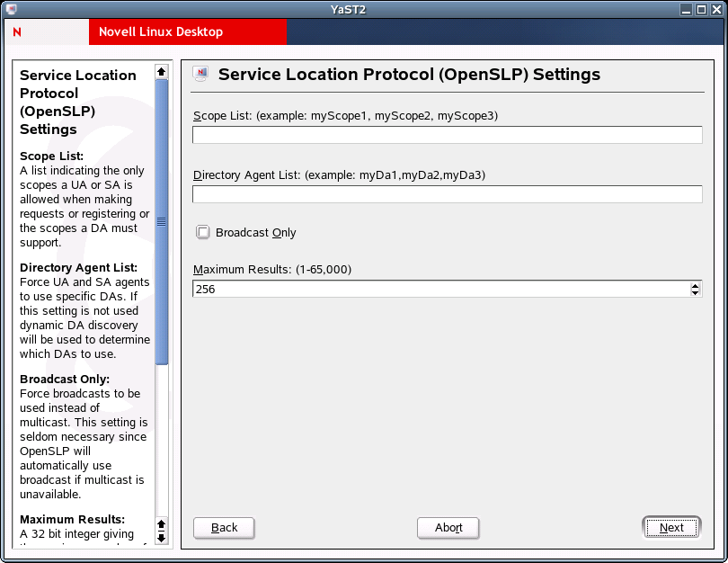
Task: Minimize the YaST2 window
Action: point(687,9)
